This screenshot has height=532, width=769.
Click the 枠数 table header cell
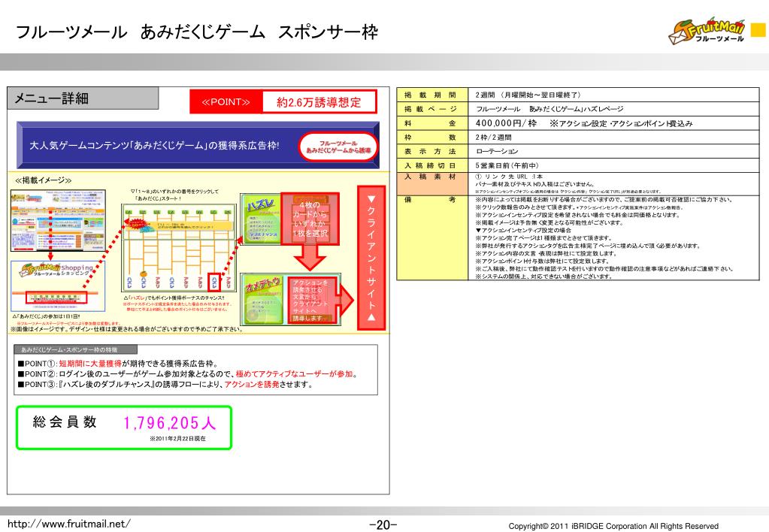tap(432, 138)
